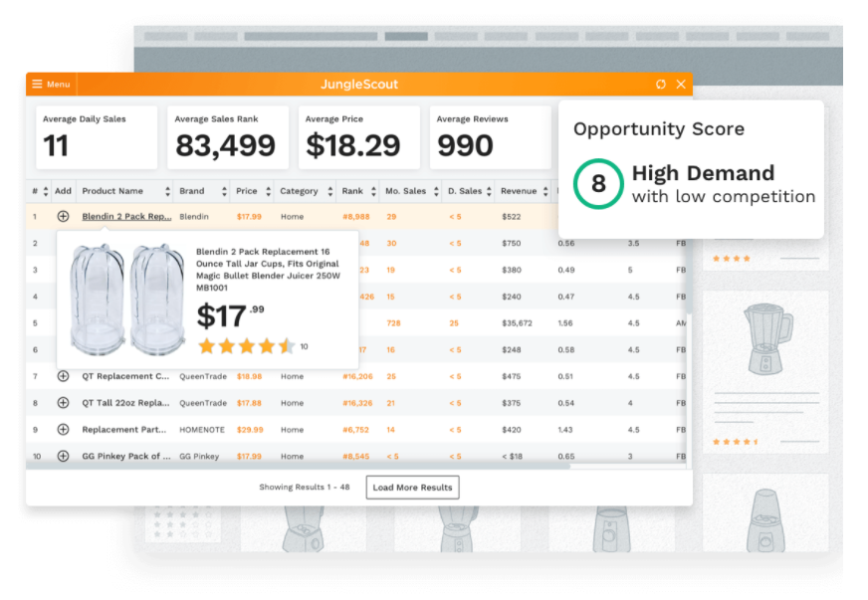Sort by Revenue column
Image resolution: width=868 pixels, height=600 pixels.
pyautogui.click(x=545, y=191)
